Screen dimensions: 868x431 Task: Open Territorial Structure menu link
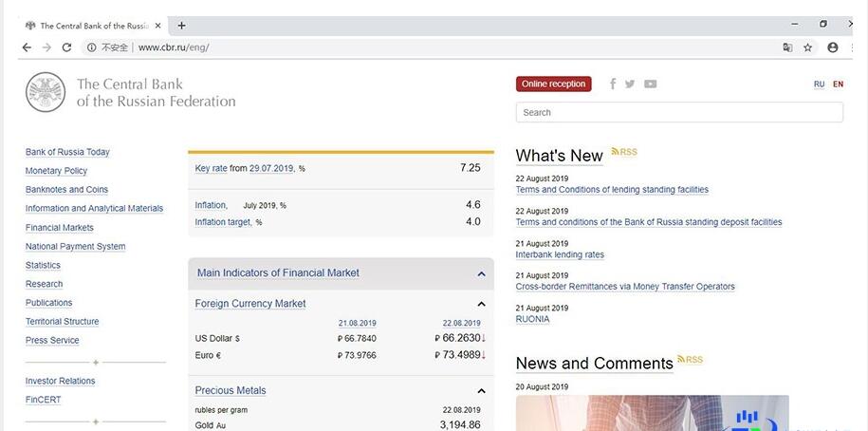[63, 321]
